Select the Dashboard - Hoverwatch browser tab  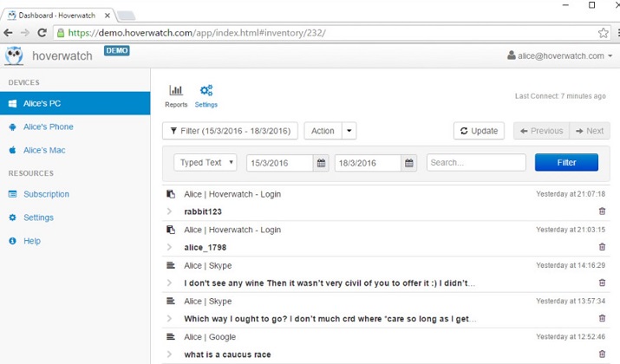pyautogui.click(x=57, y=16)
